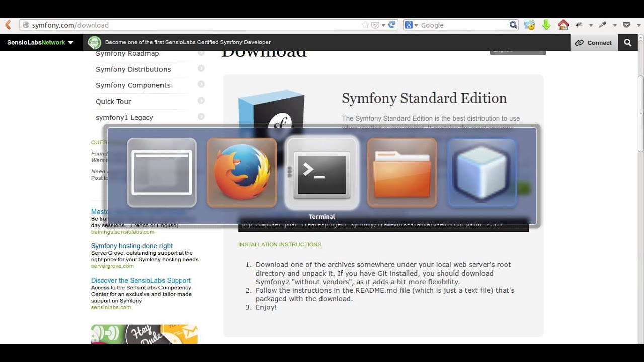Screen dimensions: 644x362
Task: Open the sensiolabs.com link
Action: [111, 307]
